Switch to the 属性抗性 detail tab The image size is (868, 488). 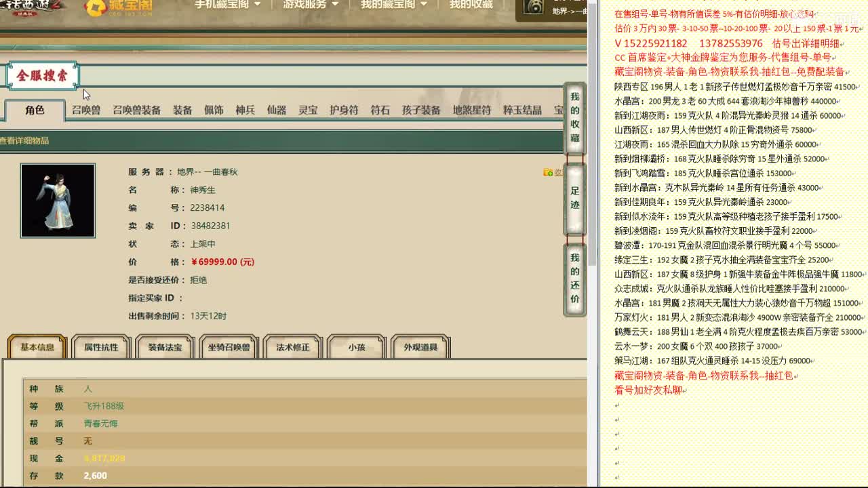101,347
